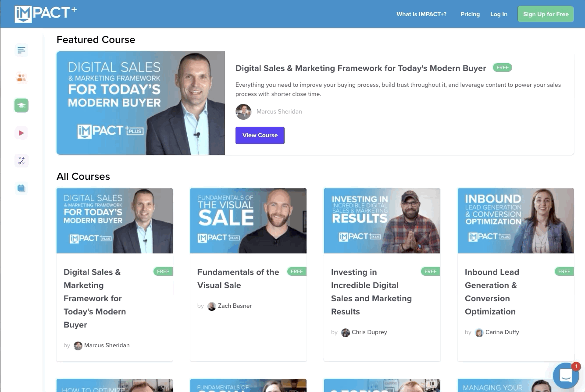
Task: Open Inbound Lead Generation course thumbnail
Action: point(515,221)
